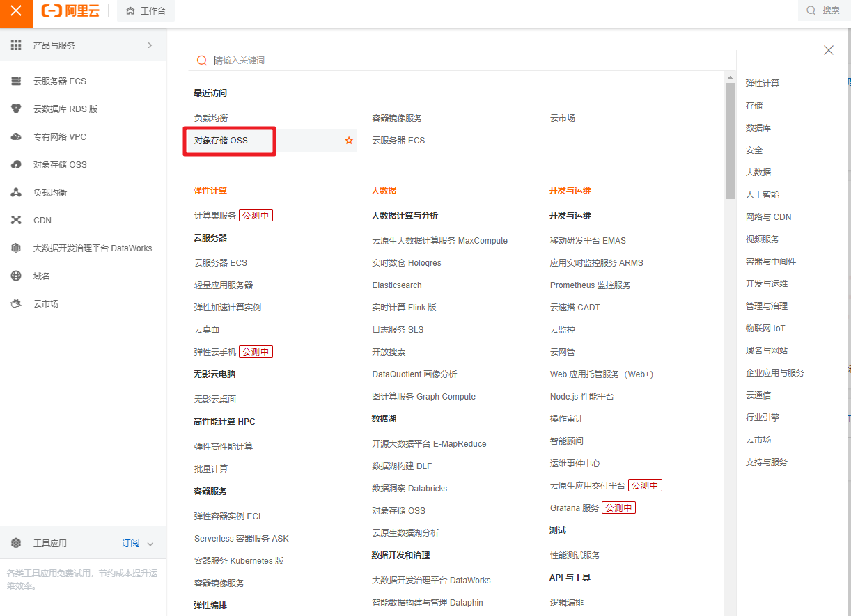Jump to 物联网 IoT category
The width and height of the screenshot is (851, 616).
pyautogui.click(x=765, y=329)
